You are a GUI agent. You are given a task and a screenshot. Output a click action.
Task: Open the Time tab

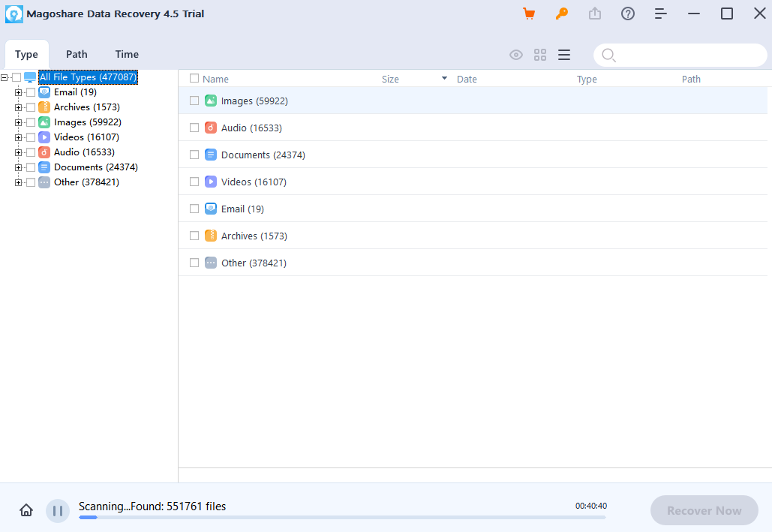click(x=127, y=54)
